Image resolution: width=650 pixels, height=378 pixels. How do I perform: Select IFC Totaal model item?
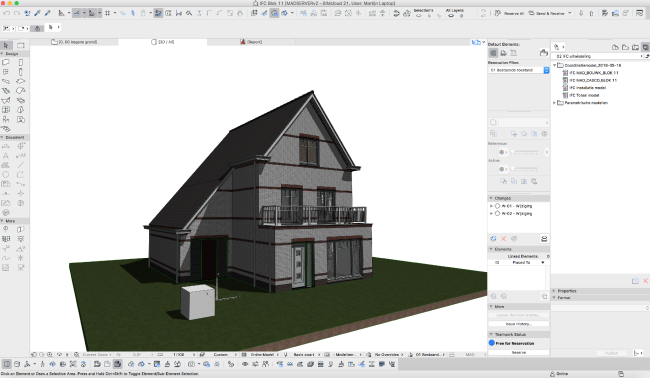click(x=581, y=95)
